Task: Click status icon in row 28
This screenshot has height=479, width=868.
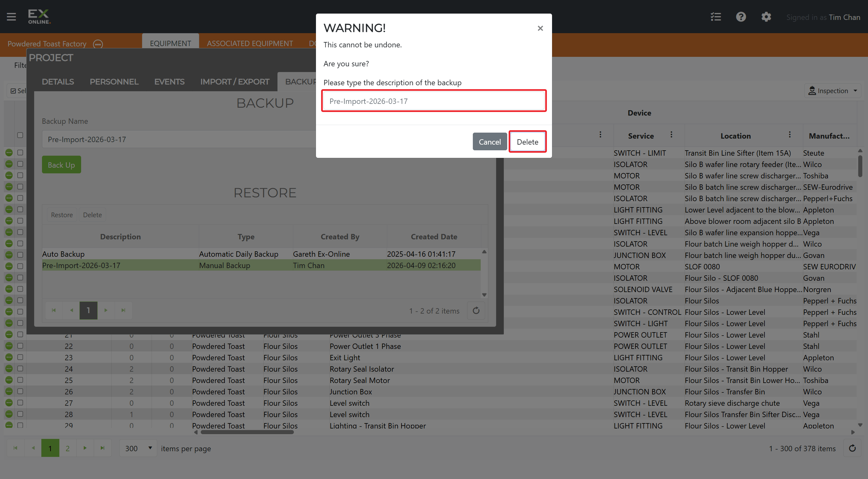Action: point(9,414)
